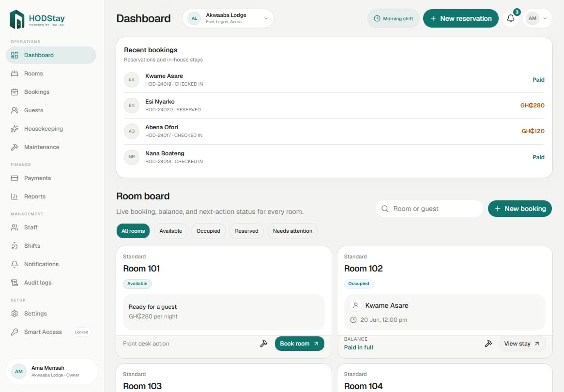Click the Rooms bed icon

coord(15,74)
